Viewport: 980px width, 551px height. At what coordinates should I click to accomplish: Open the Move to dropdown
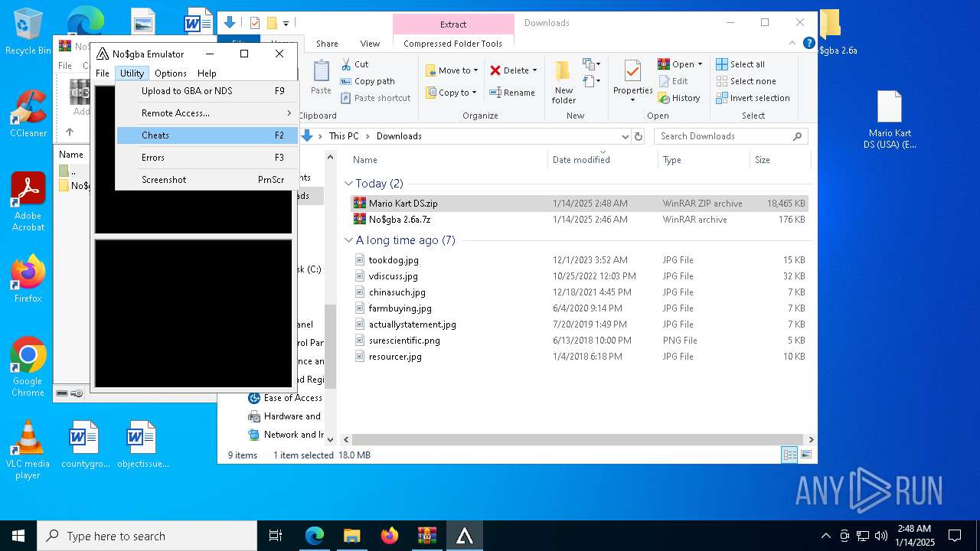pyautogui.click(x=452, y=70)
